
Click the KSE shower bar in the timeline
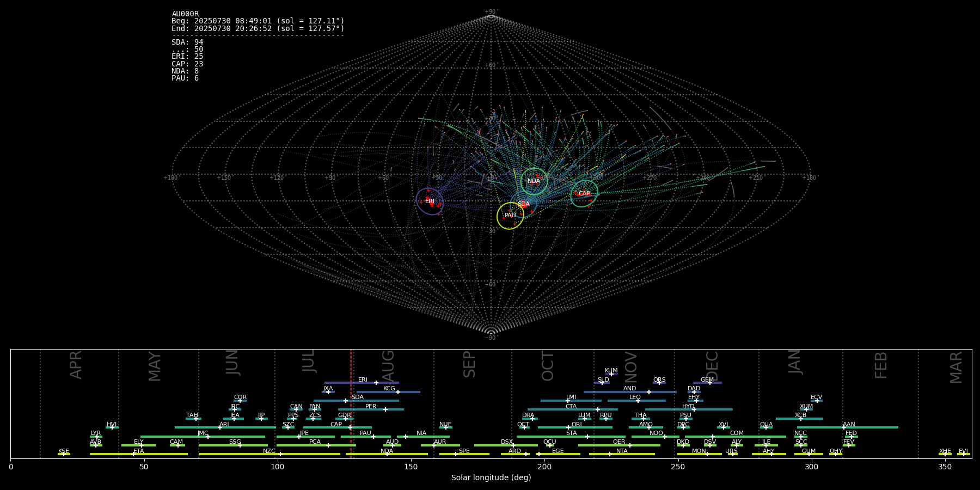tap(64, 454)
